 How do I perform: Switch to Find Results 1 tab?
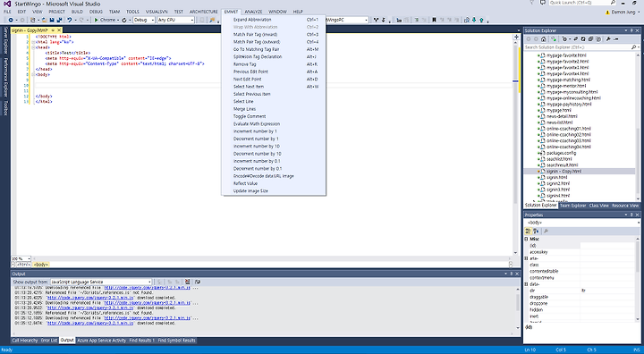[x=141, y=340]
